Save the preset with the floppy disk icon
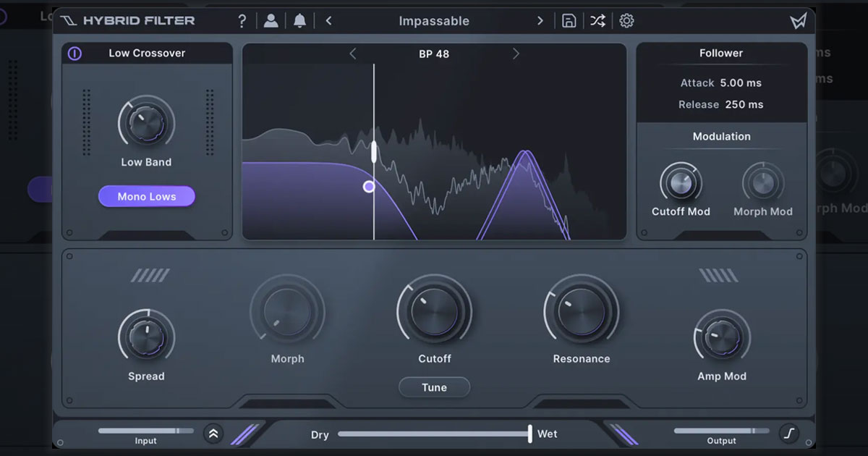Viewport: 868px width, 456px height. pos(569,21)
